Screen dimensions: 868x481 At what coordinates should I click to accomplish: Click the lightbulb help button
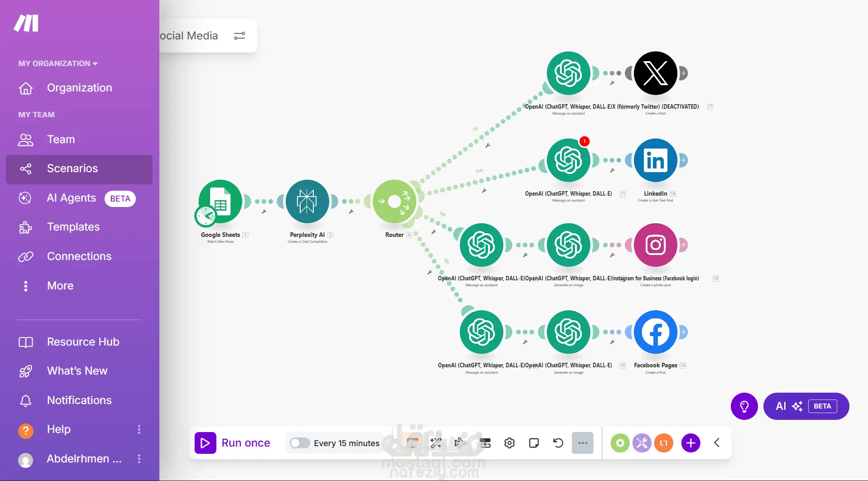pos(744,406)
